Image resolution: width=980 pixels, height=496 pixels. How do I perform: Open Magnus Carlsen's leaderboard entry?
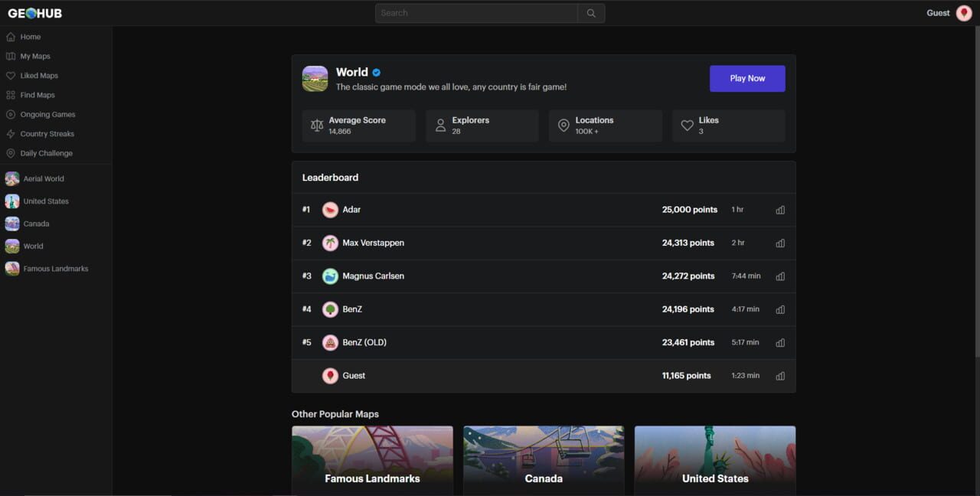[x=374, y=276]
